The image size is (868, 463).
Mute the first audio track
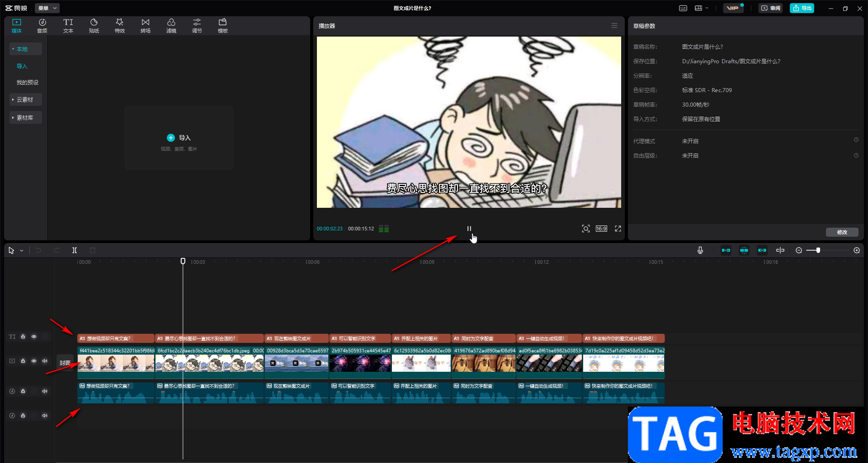point(45,391)
